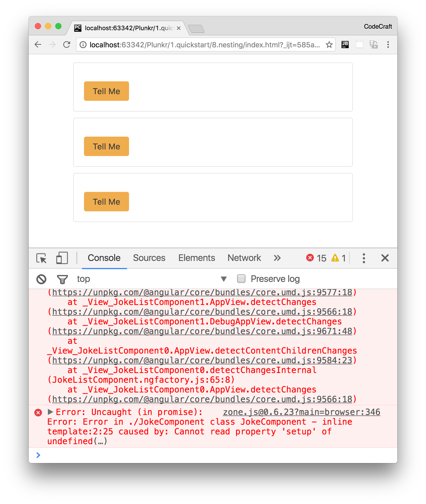Select '_View_JokeListComponent0.AppView.detectContentChildrenChanges' line
426x504 pixels.
(202, 351)
